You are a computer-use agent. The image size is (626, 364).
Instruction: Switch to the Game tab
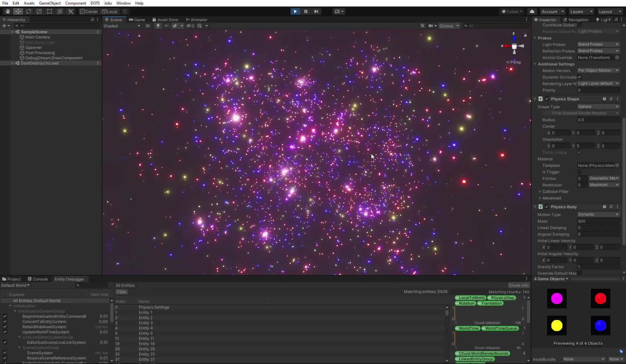coord(137,20)
